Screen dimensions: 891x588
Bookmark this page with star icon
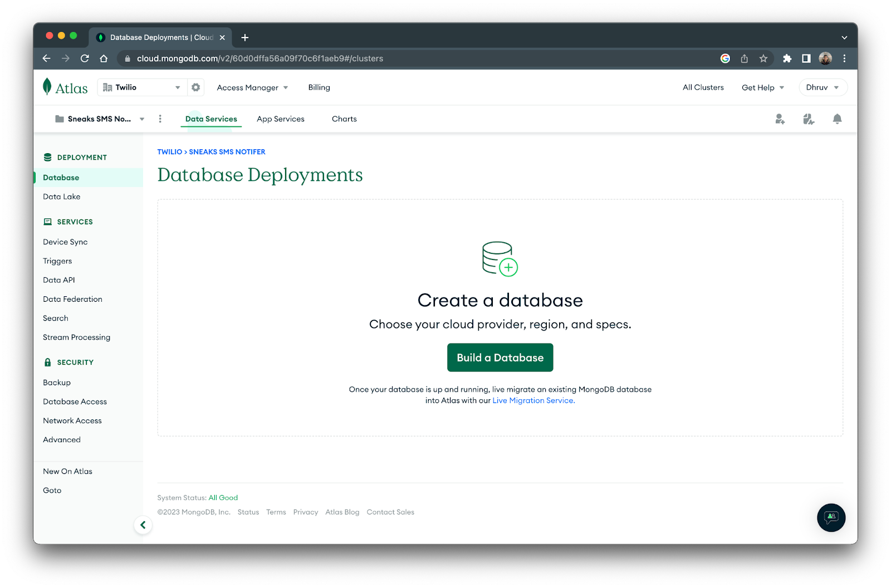[763, 58]
